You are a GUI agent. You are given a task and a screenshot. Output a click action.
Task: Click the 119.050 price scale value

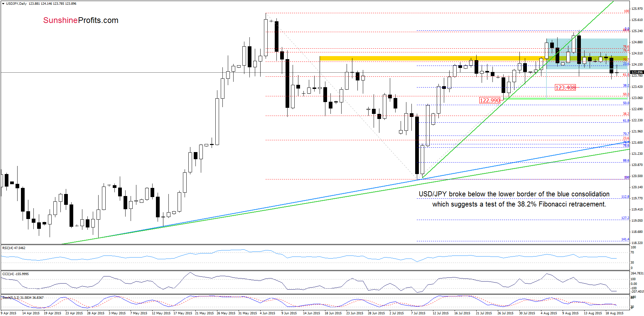(x=637, y=221)
